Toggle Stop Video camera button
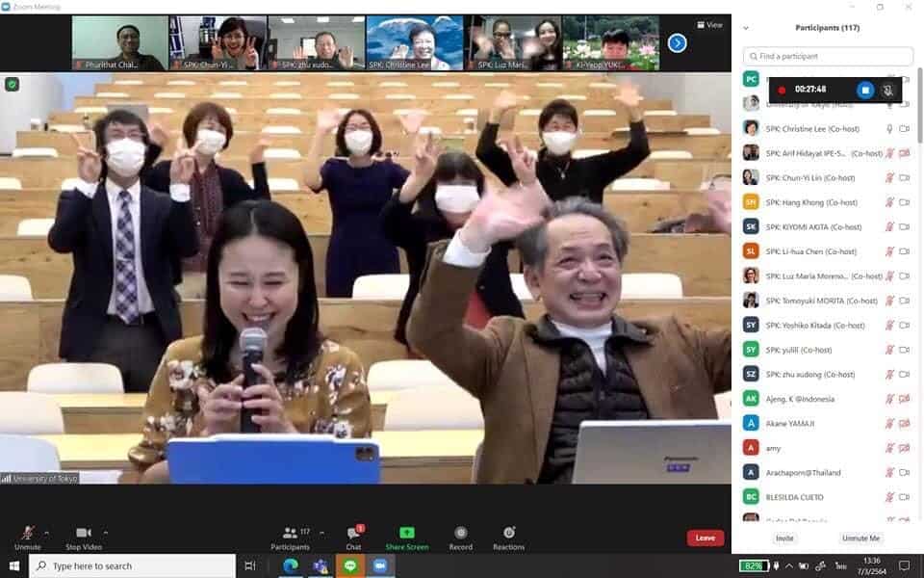 pyautogui.click(x=83, y=534)
